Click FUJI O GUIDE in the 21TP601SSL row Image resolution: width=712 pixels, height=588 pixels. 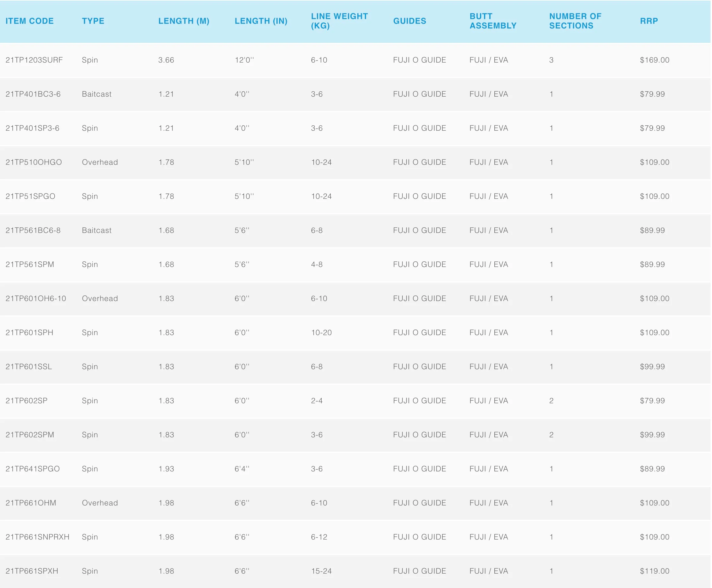coord(420,367)
